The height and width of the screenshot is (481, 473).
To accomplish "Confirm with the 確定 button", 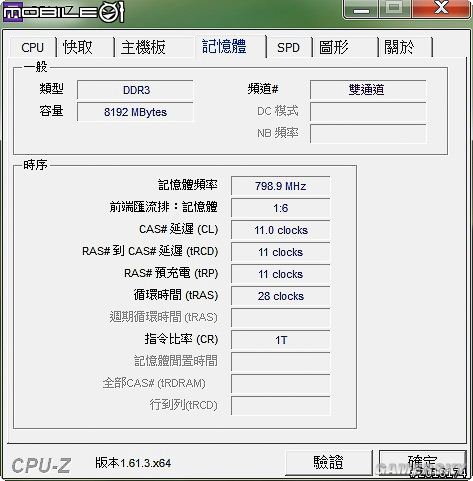I will click(422, 463).
